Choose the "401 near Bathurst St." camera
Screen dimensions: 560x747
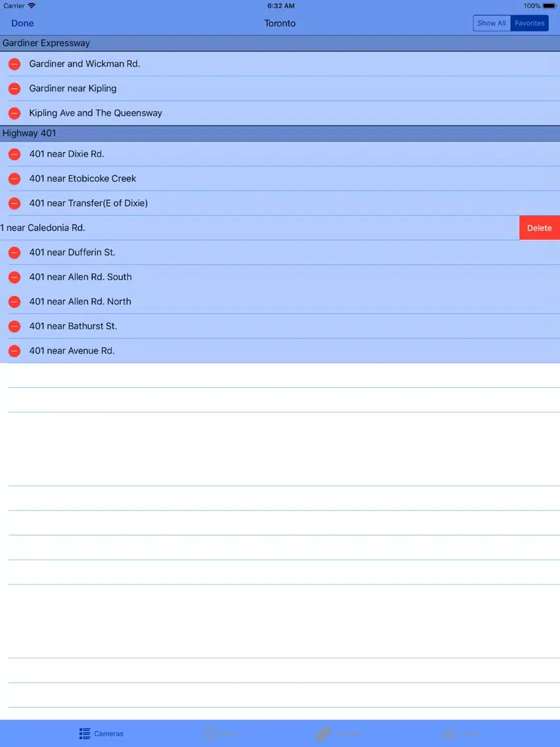(73, 326)
